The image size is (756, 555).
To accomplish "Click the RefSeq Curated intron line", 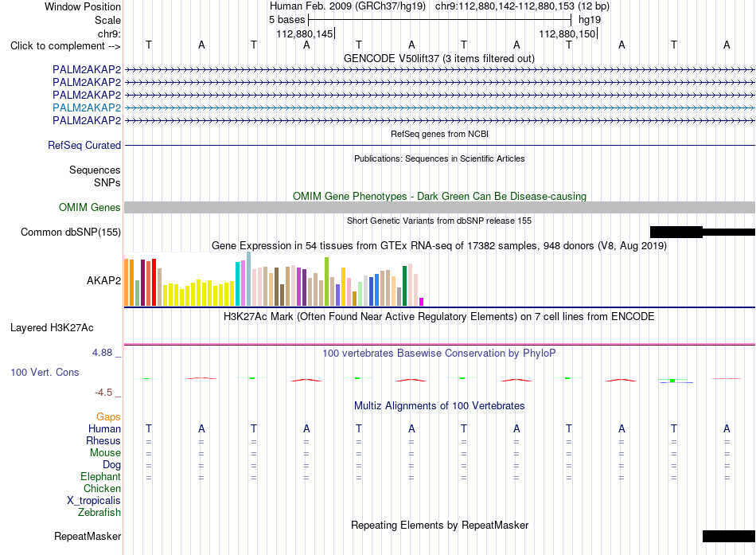I will click(440, 145).
